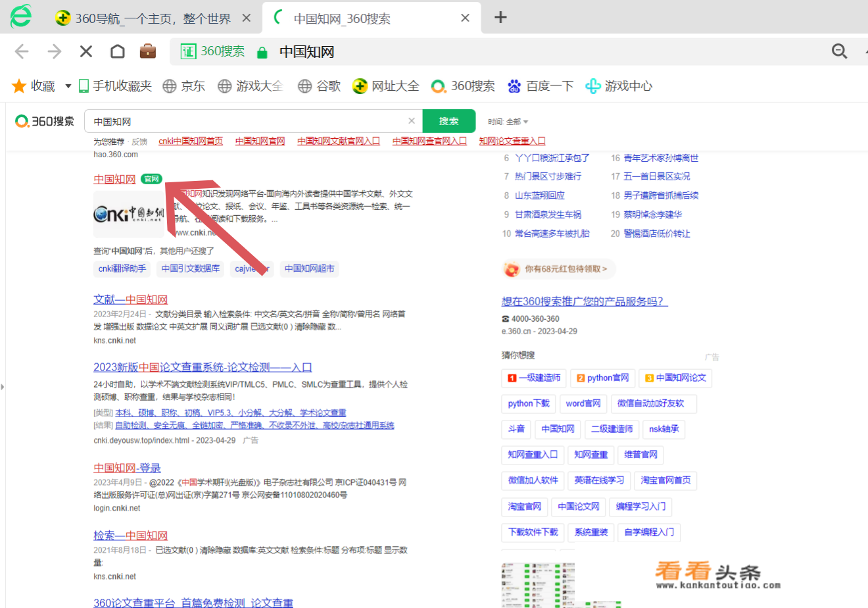
Task: Open suggestion cnki中国知网首页
Action: click(x=191, y=141)
